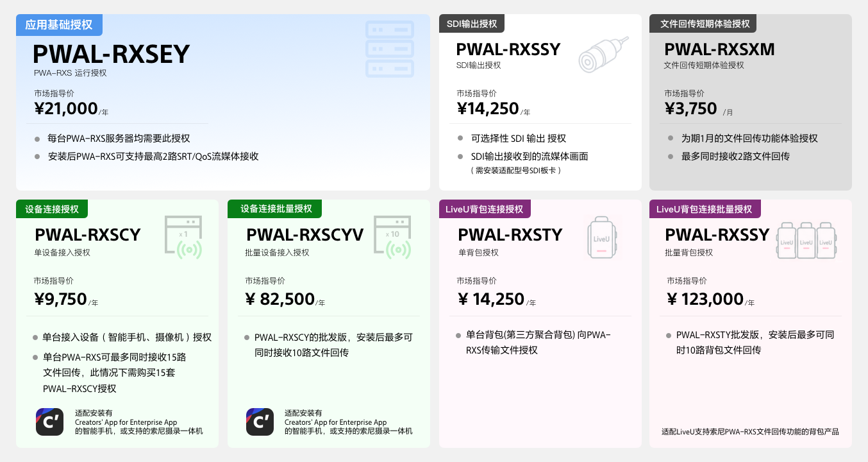This screenshot has width=868, height=462.
Task: Click the ¥ 123,000 price
Action: tap(705, 299)
